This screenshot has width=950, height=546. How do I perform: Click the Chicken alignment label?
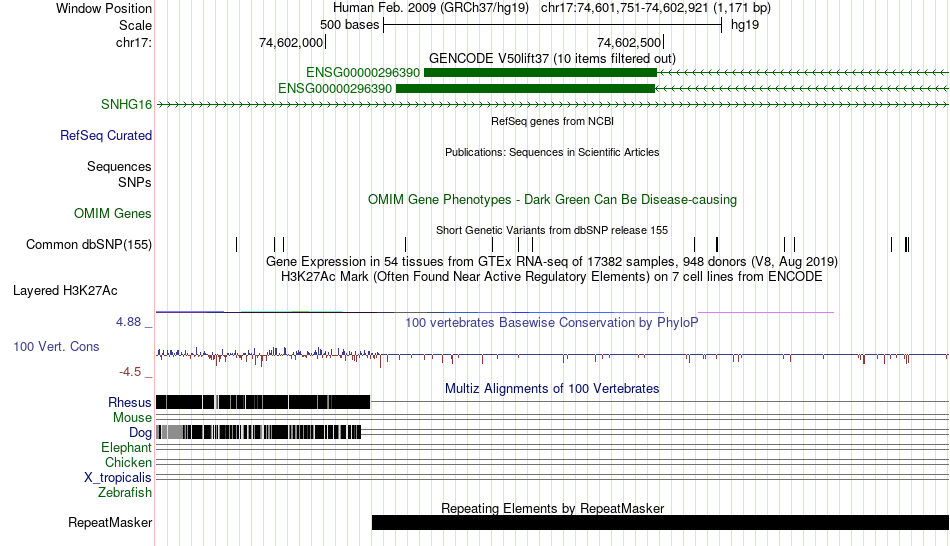(128, 462)
